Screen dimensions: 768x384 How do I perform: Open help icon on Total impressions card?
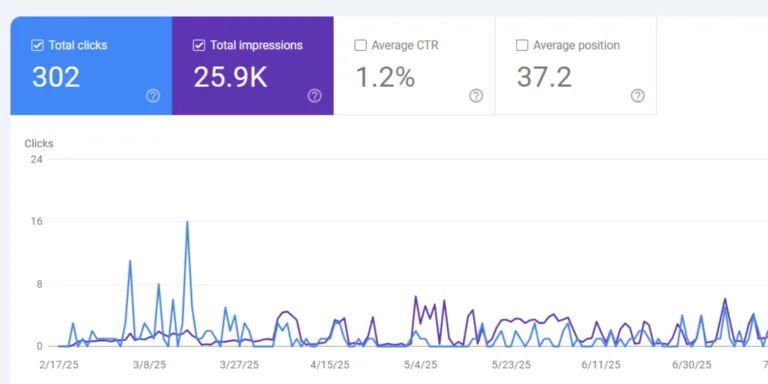(314, 96)
